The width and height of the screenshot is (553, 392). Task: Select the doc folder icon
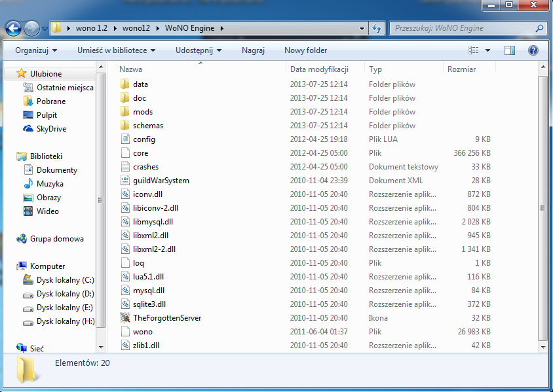(125, 98)
